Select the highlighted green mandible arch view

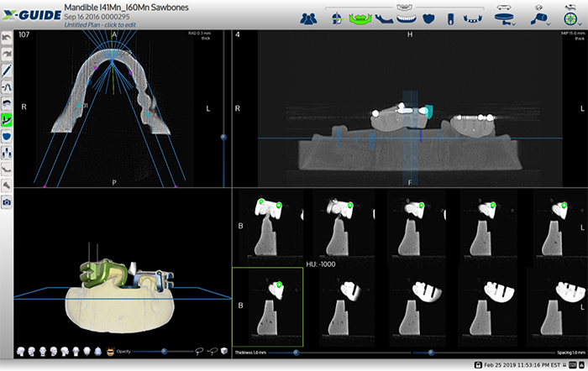coord(360,17)
